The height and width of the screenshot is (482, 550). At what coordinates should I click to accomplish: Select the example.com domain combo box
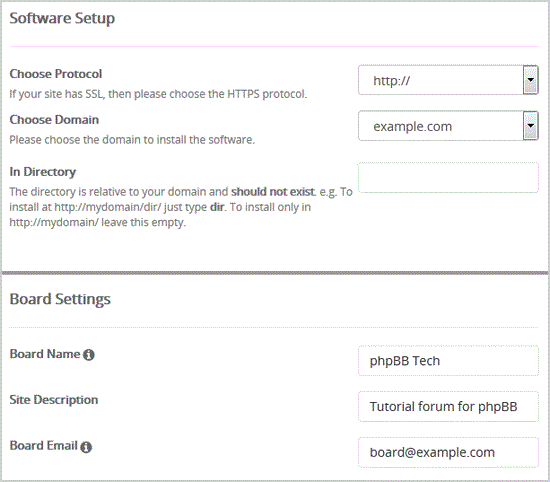pos(448,126)
